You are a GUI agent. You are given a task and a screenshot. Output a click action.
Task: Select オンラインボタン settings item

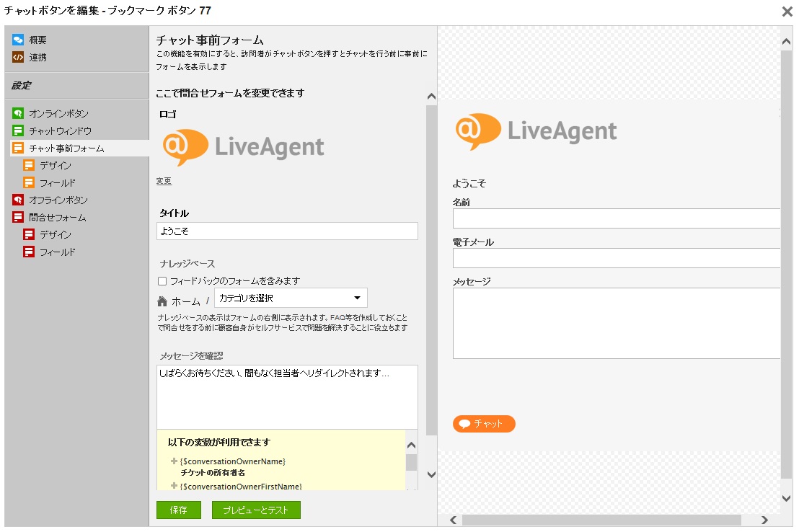(x=58, y=113)
